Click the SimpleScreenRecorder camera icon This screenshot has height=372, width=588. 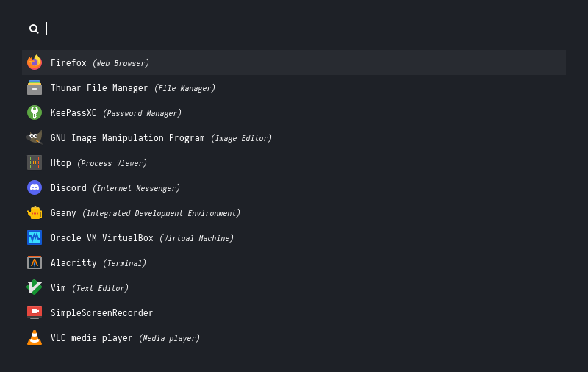(35, 312)
